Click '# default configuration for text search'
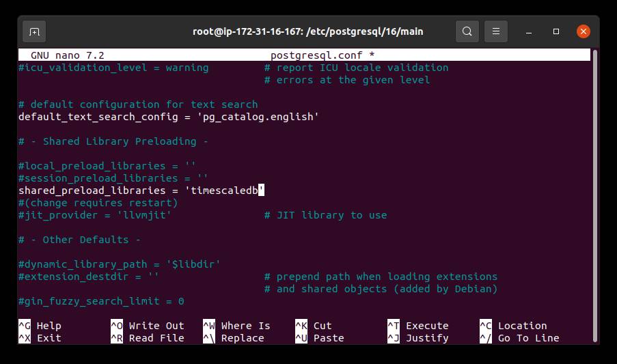 click(x=138, y=104)
